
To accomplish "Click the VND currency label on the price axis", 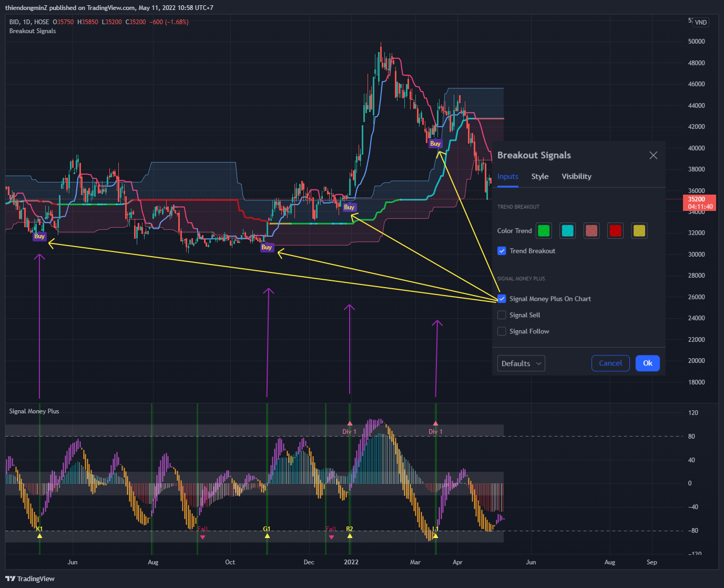I will 701,22.
